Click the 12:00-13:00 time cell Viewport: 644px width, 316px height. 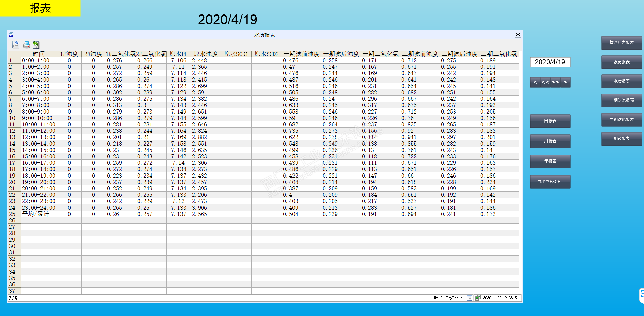point(39,137)
